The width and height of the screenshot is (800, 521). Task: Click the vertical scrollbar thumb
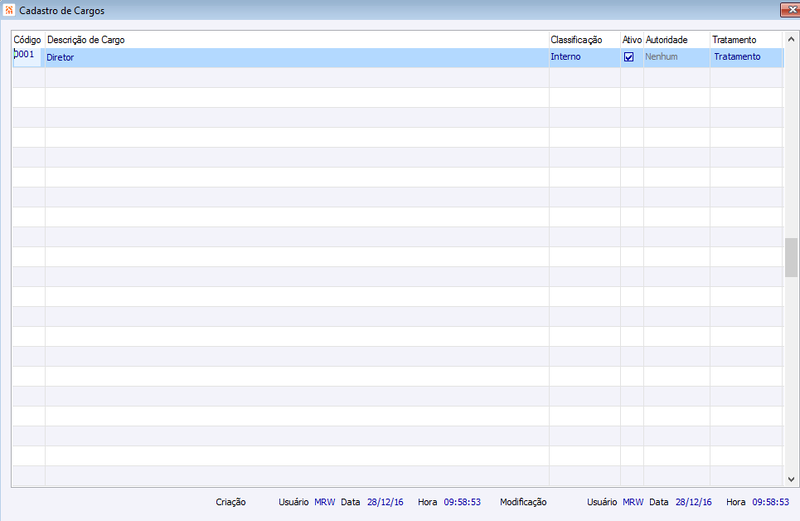click(791, 257)
